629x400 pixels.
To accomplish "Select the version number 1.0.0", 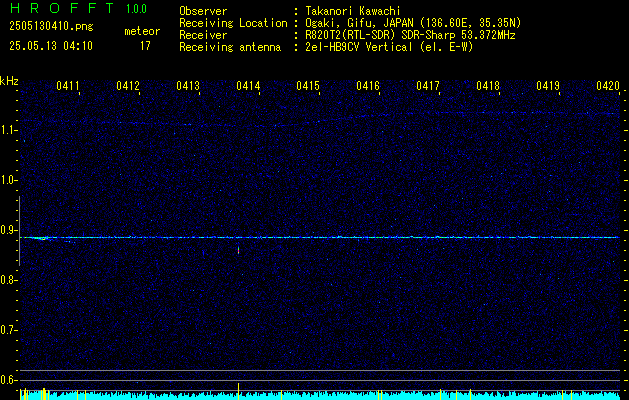I will 136,9.
